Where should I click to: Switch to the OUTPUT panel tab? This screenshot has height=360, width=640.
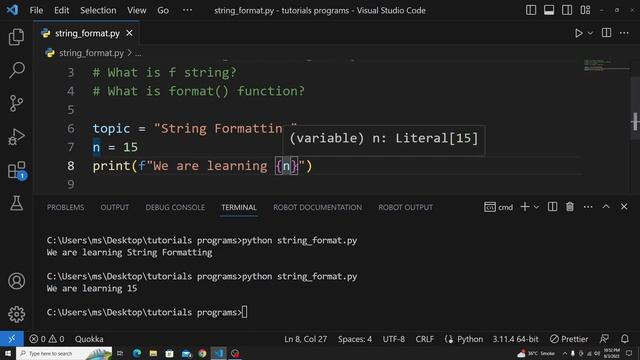pos(115,207)
